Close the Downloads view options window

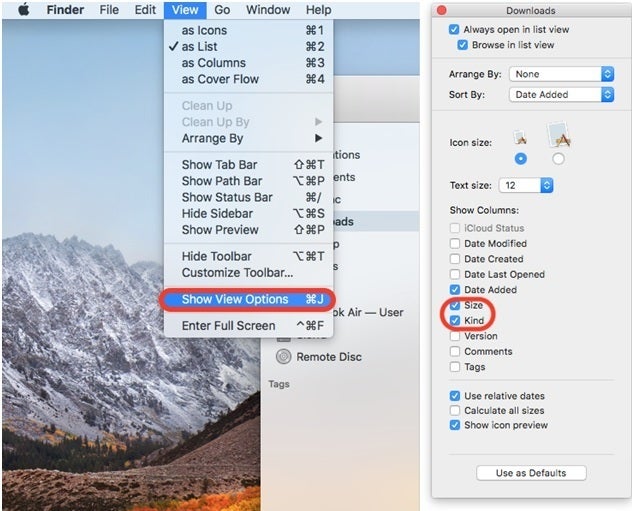coord(442,10)
